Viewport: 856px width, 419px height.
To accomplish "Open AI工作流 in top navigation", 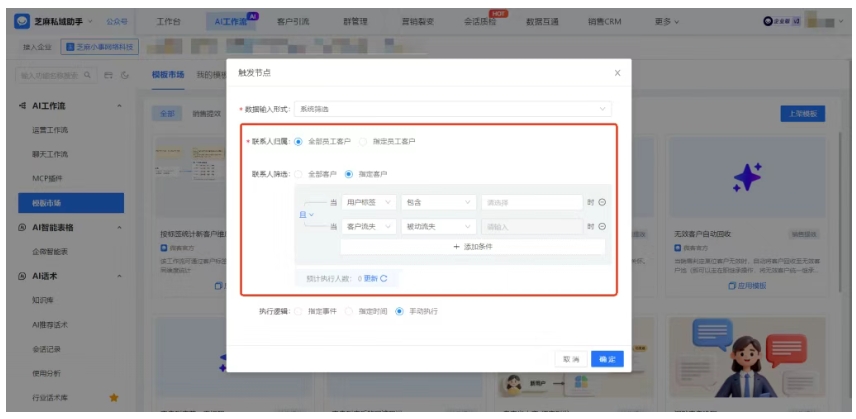I will pos(230,22).
